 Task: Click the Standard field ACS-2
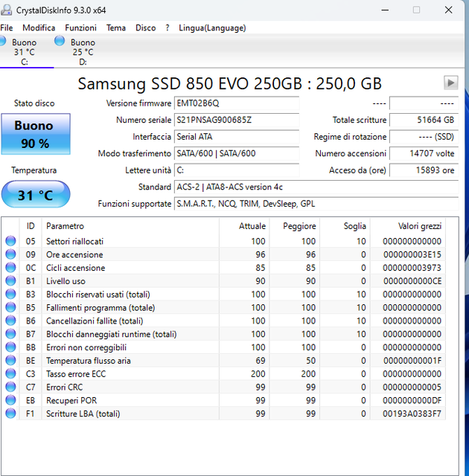point(316,187)
